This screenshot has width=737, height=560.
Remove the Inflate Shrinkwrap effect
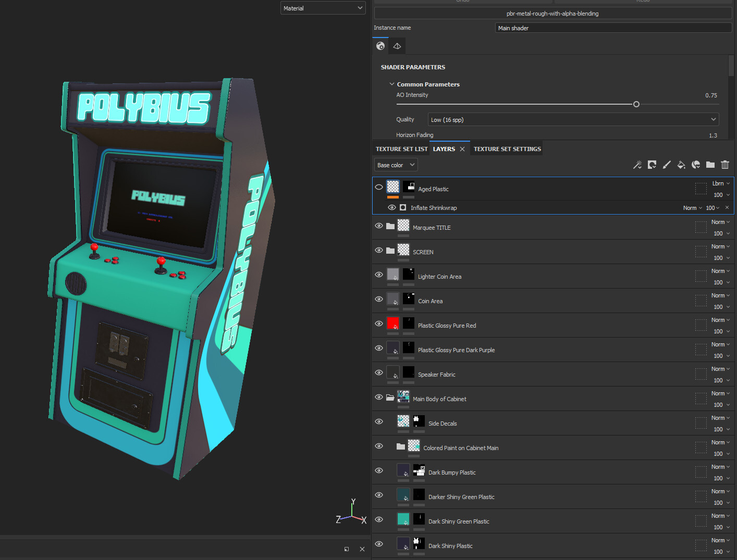(727, 207)
